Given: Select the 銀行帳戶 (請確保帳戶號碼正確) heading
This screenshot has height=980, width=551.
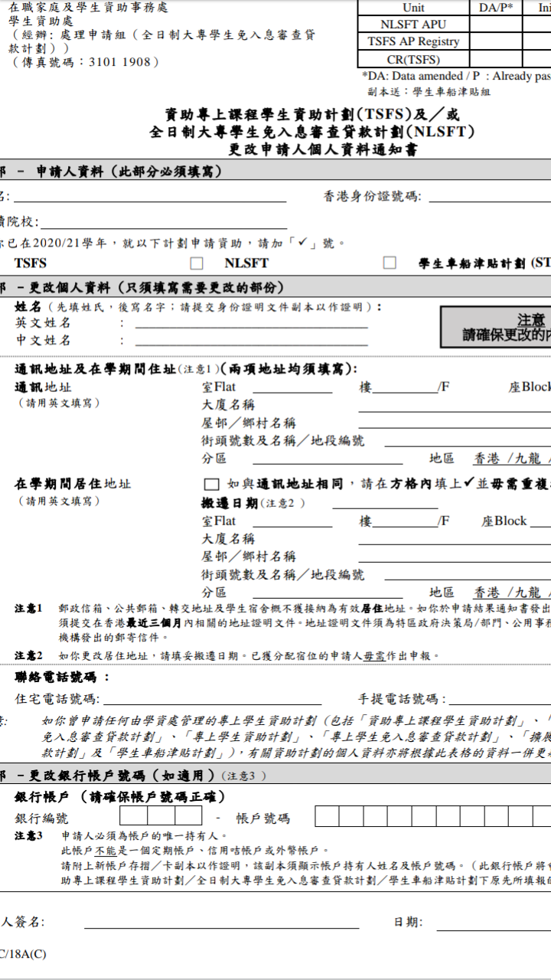Looking at the screenshot, I should pos(120,796).
